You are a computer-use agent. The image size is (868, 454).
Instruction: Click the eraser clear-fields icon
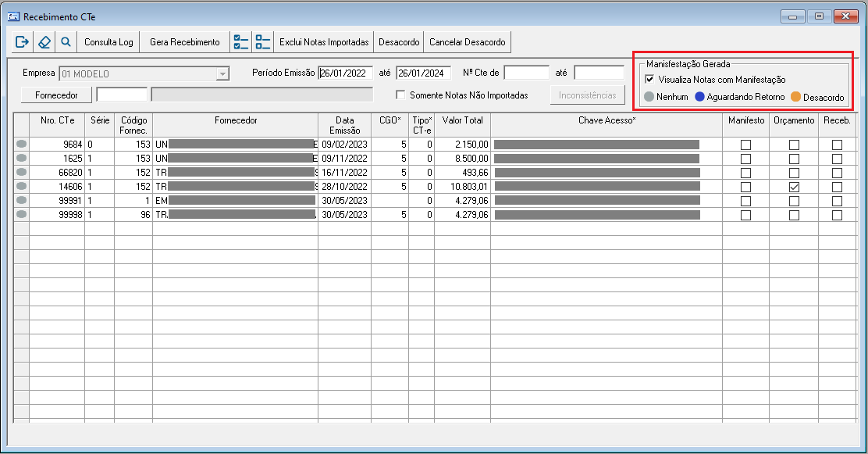point(44,42)
